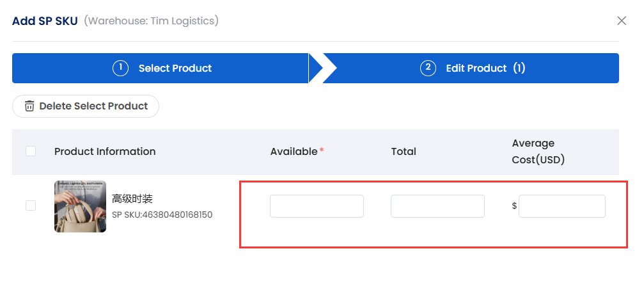This screenshot has height=299, width=644.
Task: Click the product name 高级时装
Action: 132,199
